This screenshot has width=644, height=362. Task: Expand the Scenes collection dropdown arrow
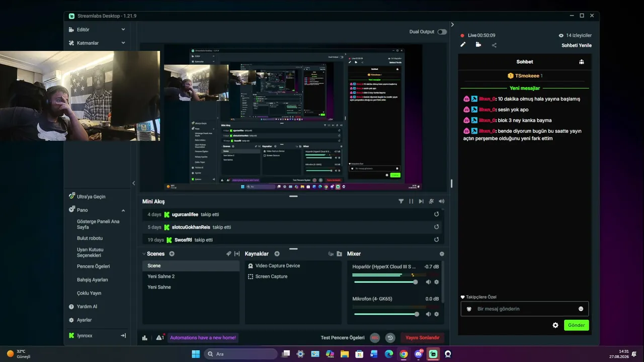pos(144,254)
